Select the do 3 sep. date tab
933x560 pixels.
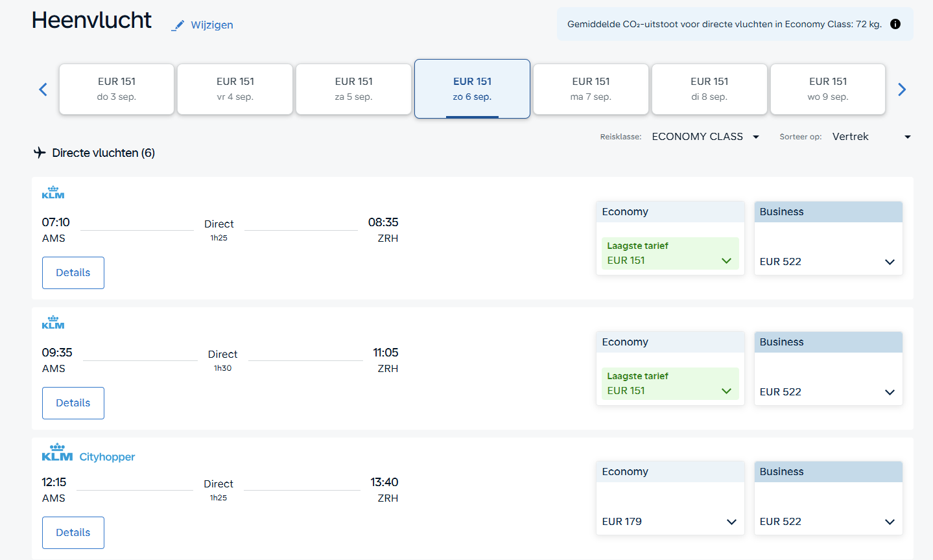click(117, 89)
